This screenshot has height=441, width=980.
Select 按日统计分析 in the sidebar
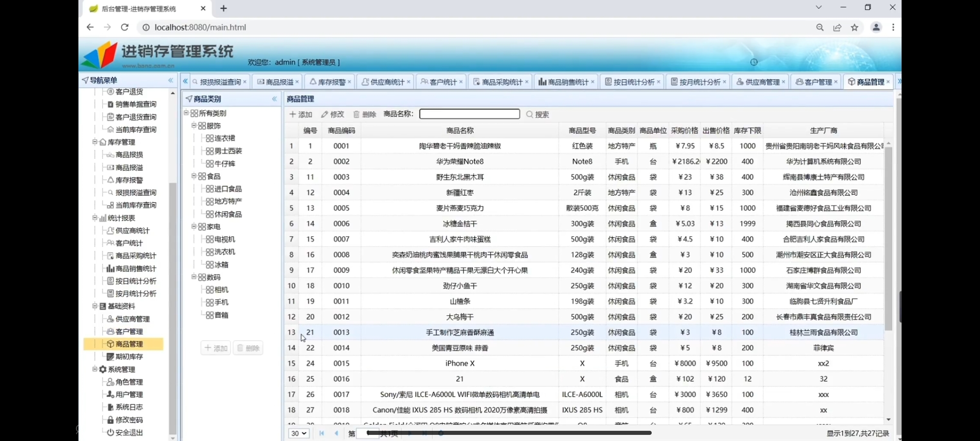click(132, 281)
